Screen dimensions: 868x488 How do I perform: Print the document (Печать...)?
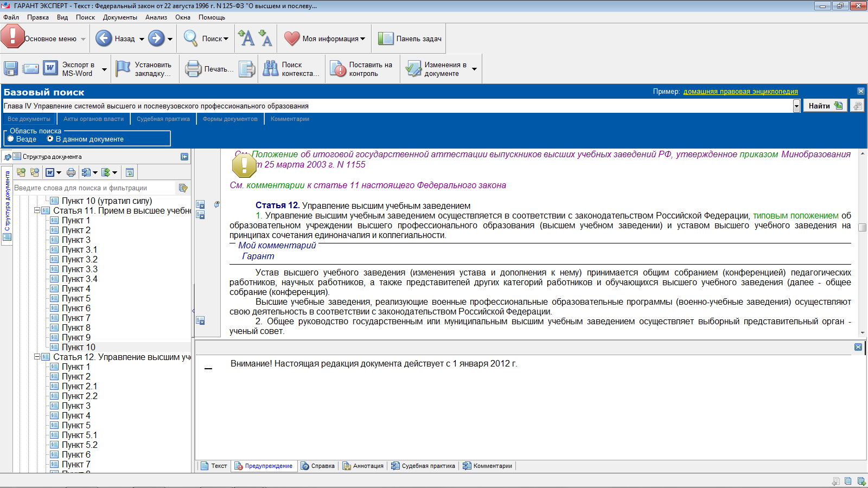[x=209, y=69]
